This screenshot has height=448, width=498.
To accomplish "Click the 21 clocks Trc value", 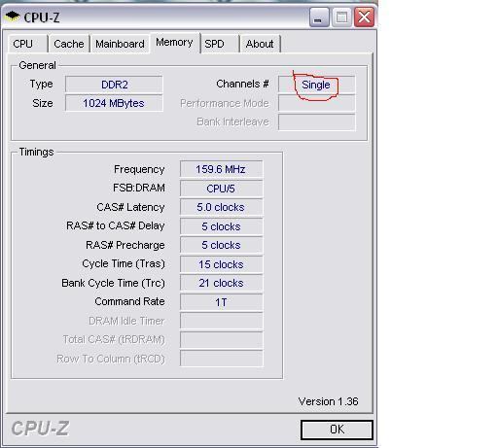I will [x=221, y=283].
